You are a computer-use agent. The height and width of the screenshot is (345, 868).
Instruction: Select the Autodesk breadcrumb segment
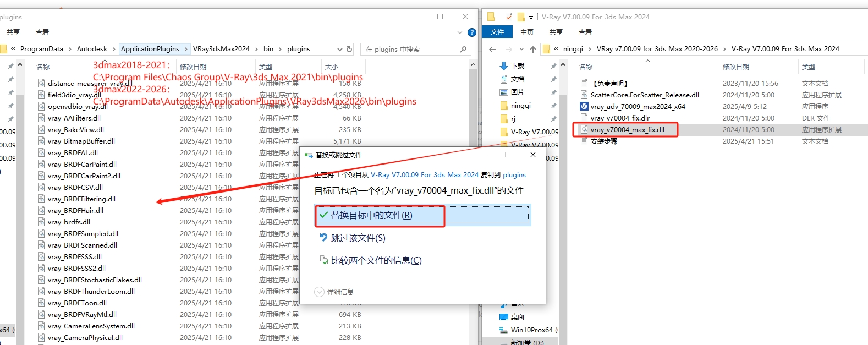[x=92, y=49]
